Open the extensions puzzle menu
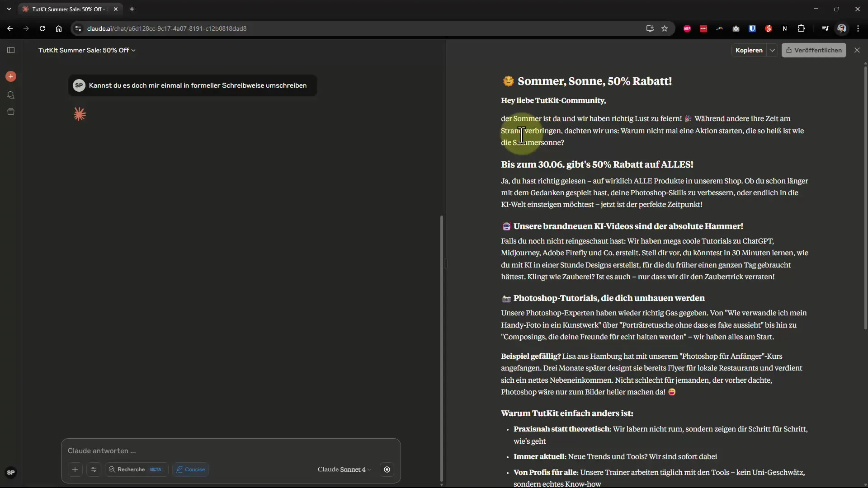The height and width of the screenshot is (488, 868). (802, 28)
